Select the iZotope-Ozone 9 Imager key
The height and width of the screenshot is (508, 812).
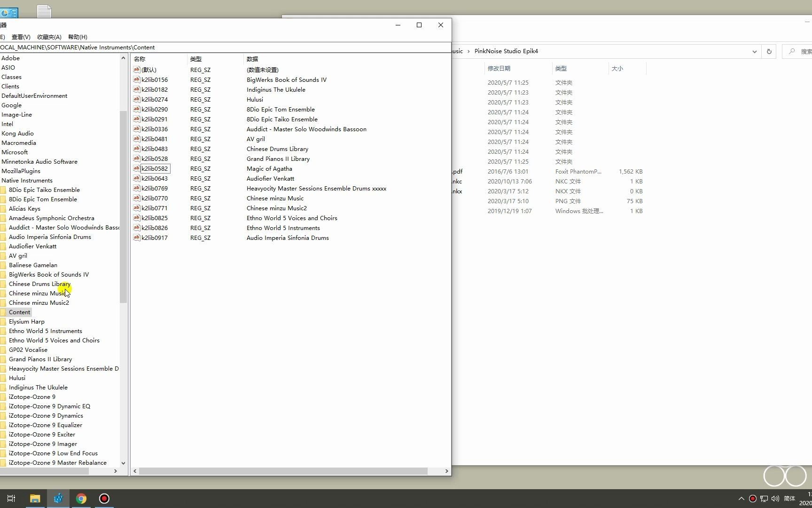click(43, 444)
